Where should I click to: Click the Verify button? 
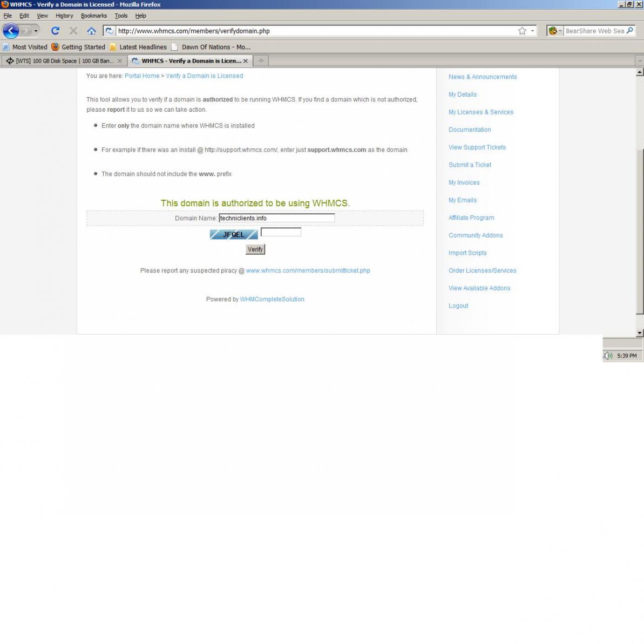[x=255, y=249]
